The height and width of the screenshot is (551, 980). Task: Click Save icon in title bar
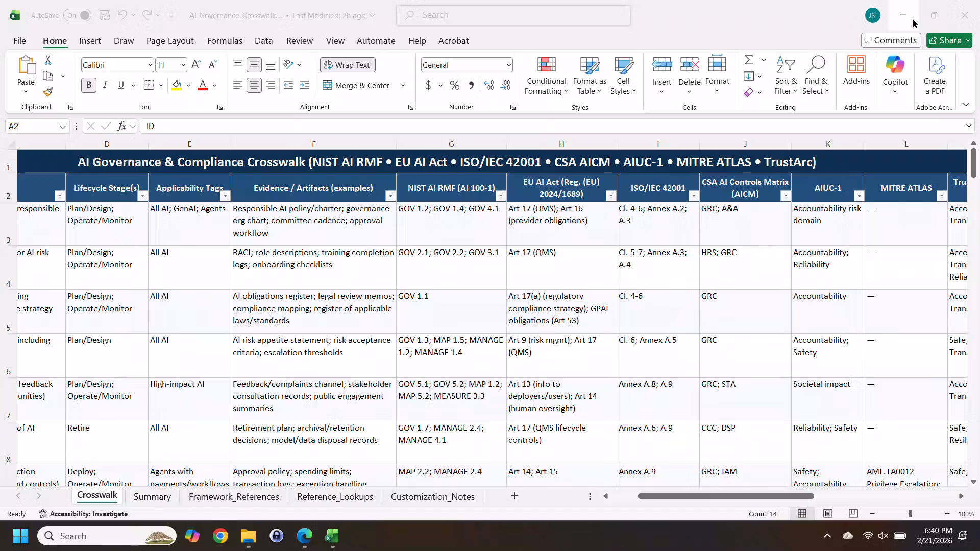pyautogui.click(x=105, y=15)
